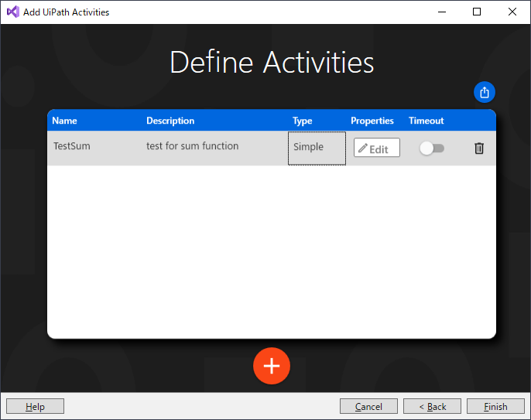Delete the TestSum activity with trash icon
Screen dimensions: 531x420
pyautogui.click(x=479, y=149)
